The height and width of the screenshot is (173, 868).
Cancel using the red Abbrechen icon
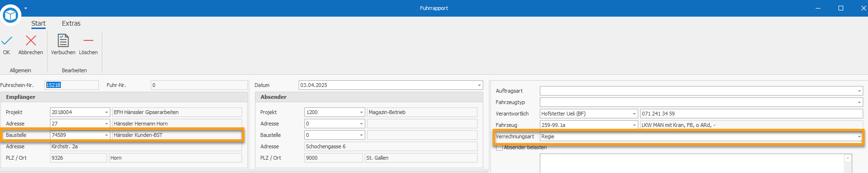tap(30, 41)
